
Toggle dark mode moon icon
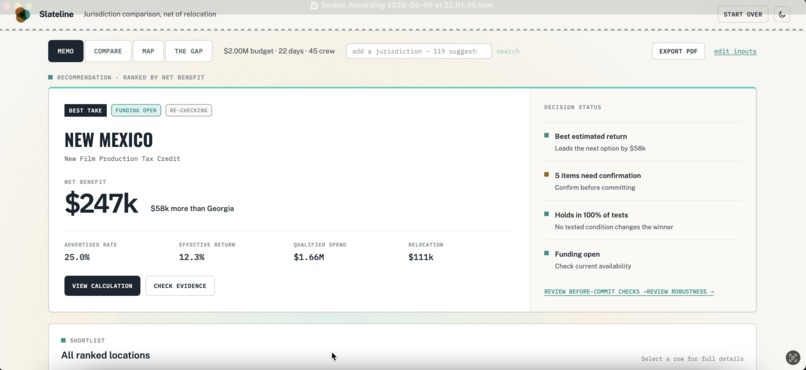pos(782,14)
